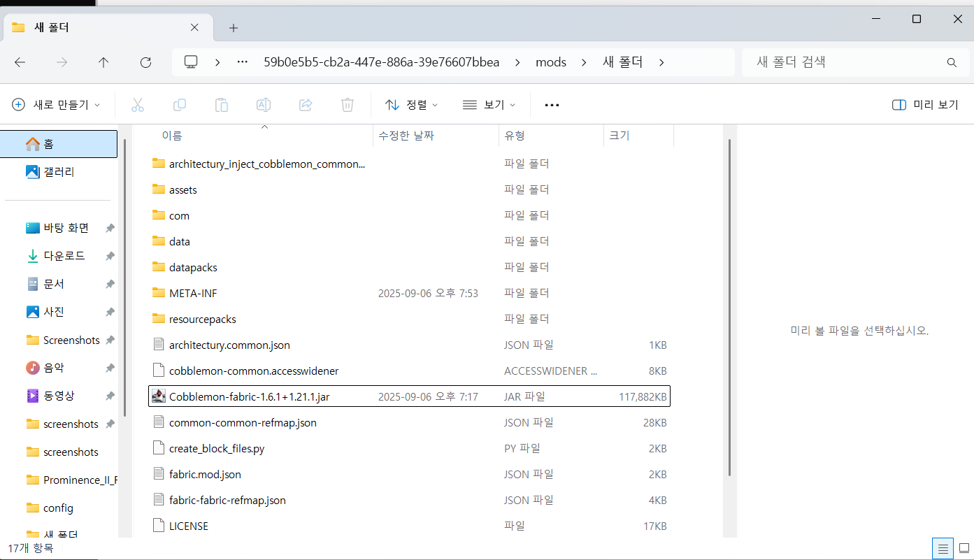Viewport: 974px width, 560px height.
Task: Click the PC monitor icon in address bar
Action: click(x=191, y=62)
